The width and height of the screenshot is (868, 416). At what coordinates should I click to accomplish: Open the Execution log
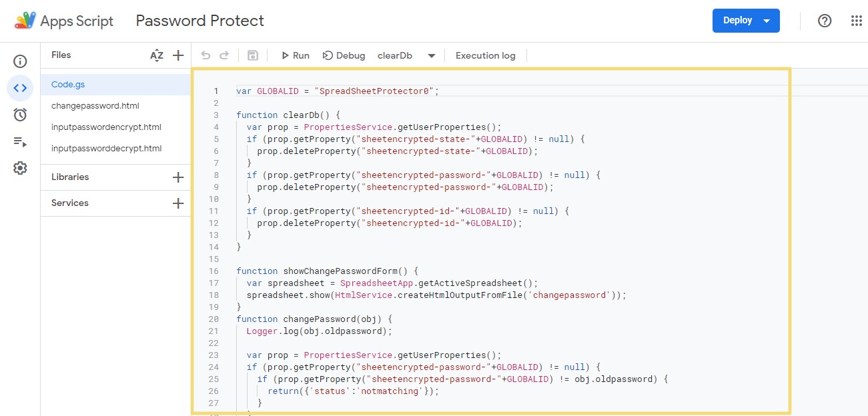(x=485, y=55)
